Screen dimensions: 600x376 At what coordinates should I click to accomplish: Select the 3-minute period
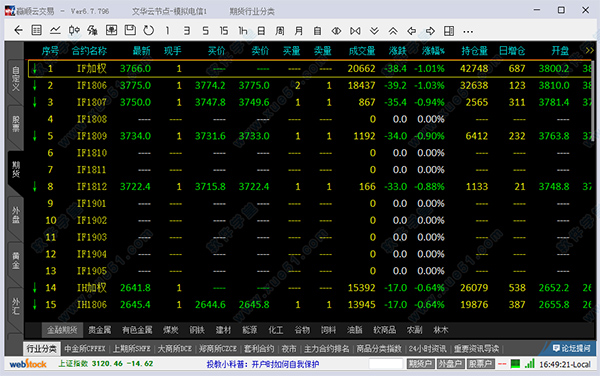point(186,31)
